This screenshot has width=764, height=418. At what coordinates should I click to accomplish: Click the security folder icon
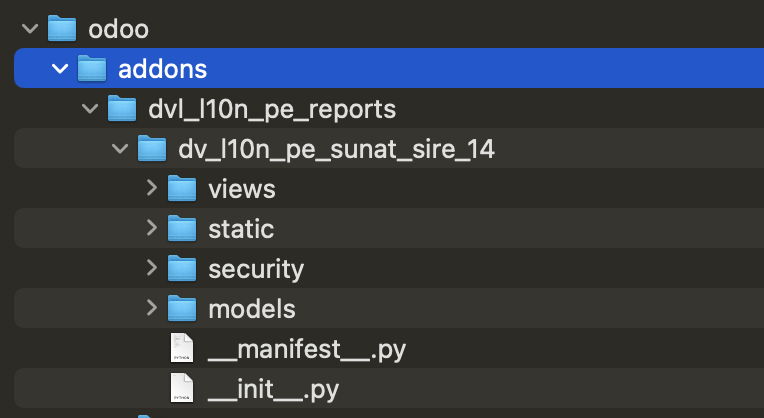(182, 268)
